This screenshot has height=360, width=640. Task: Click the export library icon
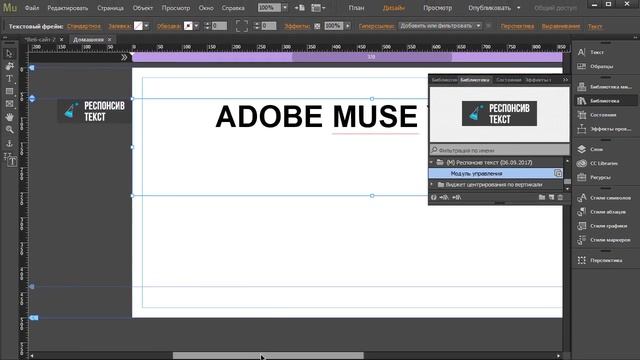[457, 198]
